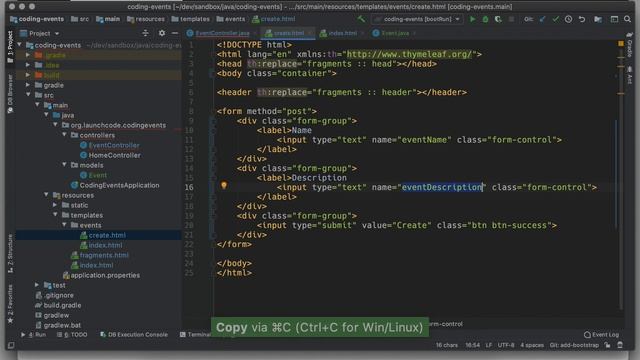Open HomeController in the project tree

114,155
